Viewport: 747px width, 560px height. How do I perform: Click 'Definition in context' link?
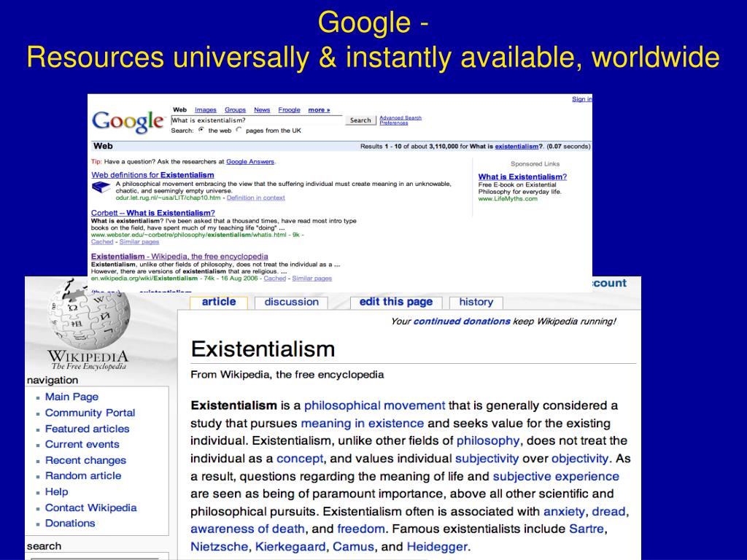pos(256,198)
